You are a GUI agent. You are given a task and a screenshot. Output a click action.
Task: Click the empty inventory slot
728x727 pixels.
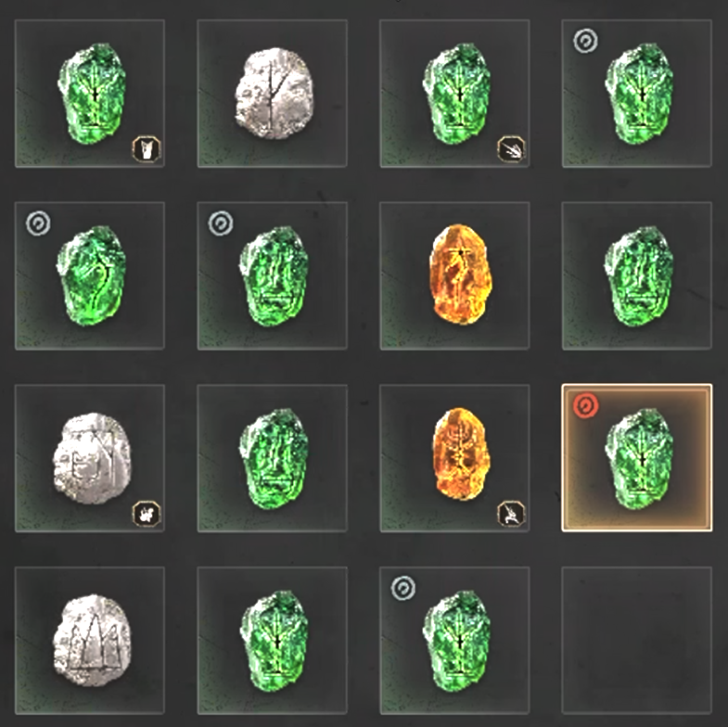pos(636,640)
